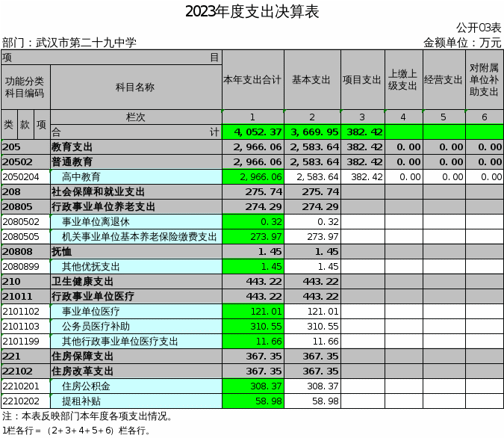Screen dimensions: 504x438
Task: Select the "本年支出合计" column header
Action: 252,80
